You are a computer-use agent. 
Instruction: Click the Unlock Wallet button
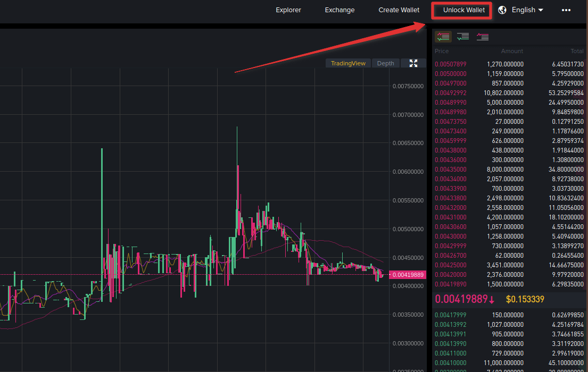click(x=464, y=10)
